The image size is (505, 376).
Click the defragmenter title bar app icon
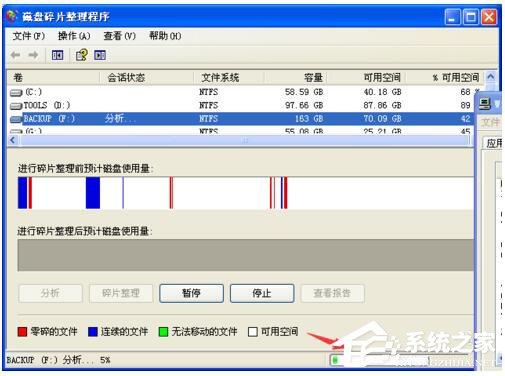(12, 16)
